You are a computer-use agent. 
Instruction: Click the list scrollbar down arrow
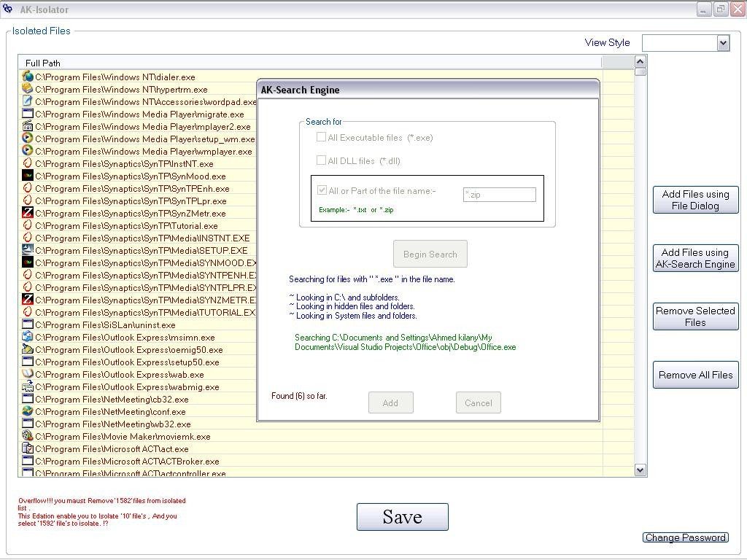click(640, 470)
